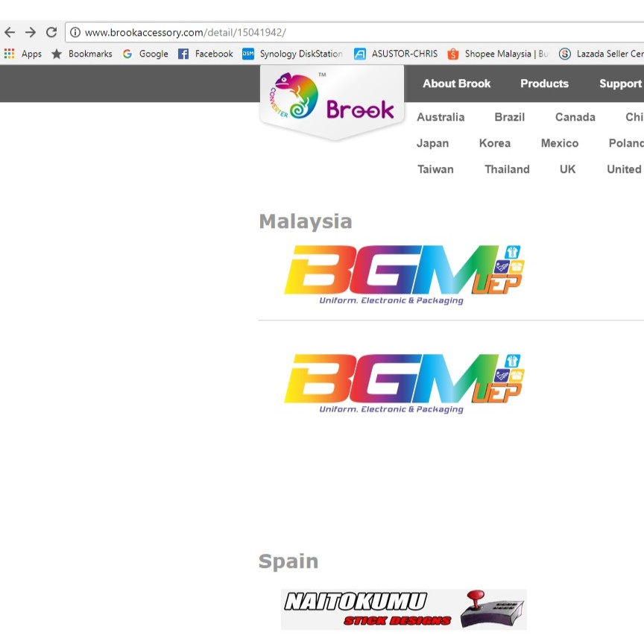This screenshot has width=644, height=644.
Task: Click the browser forward arrow
Action: 31,32
